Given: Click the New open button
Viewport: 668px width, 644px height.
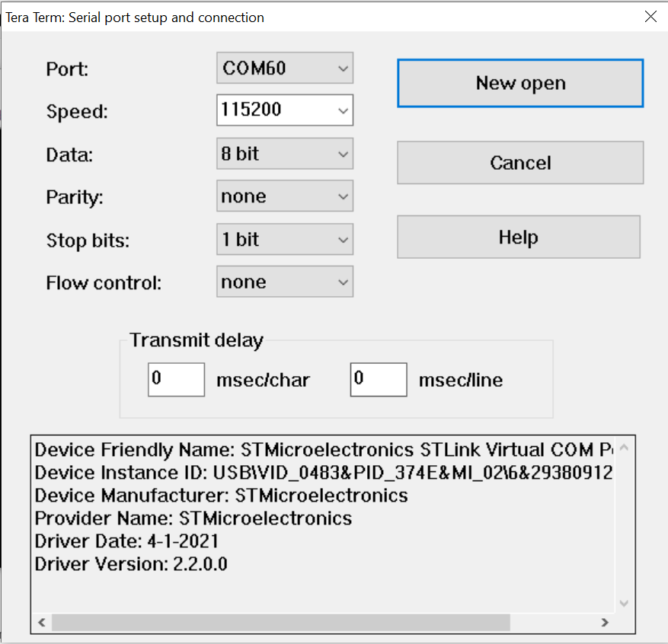Looking at the screenshot, I should pyautogui.click(x=520, y=84).
